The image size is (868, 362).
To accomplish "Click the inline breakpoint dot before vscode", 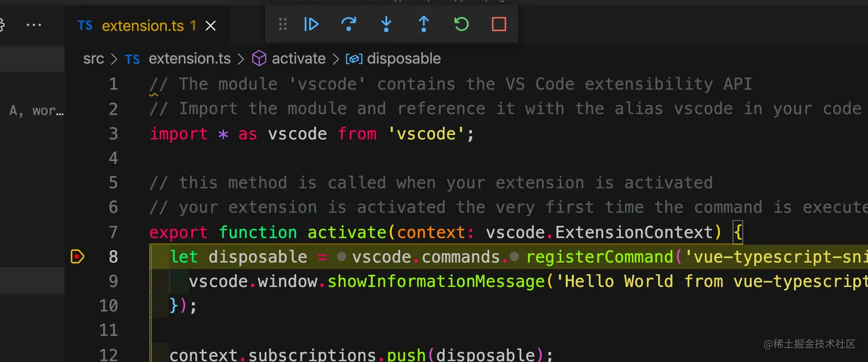I will [342, 257].
